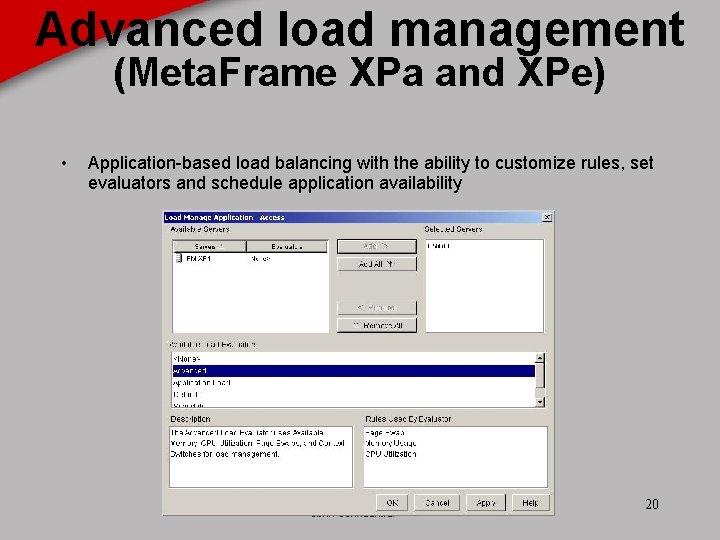Select the entry in Selected Servers list

(439, 246)
